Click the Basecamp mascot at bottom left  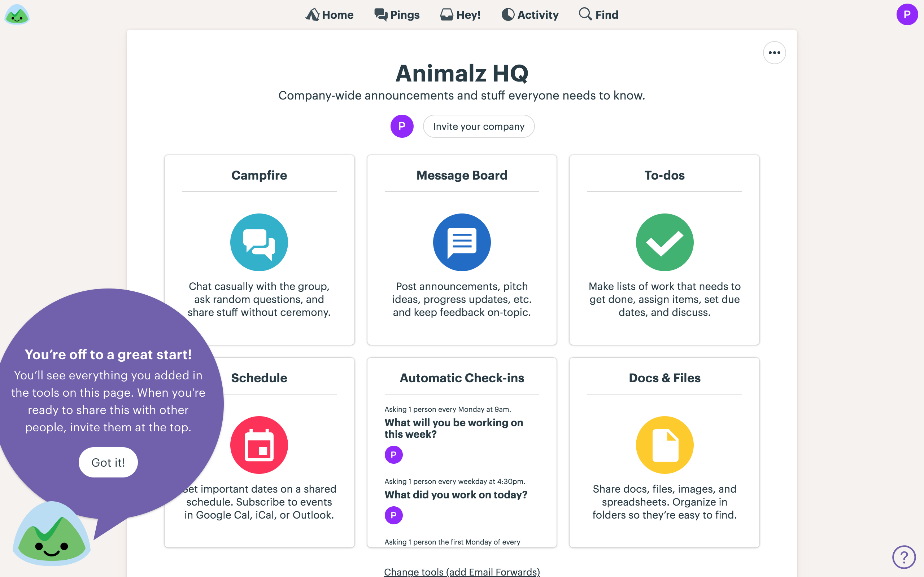52,533
